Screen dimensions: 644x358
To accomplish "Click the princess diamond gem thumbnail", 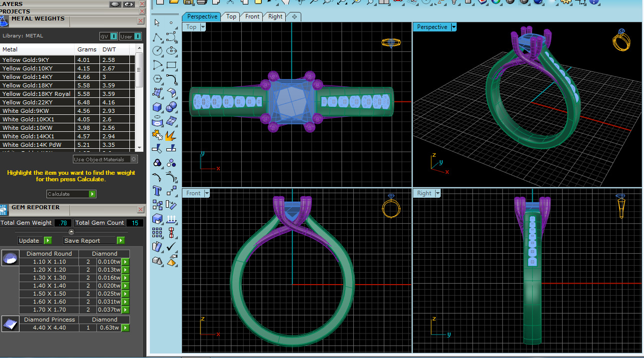I will [x=10, y=324].
